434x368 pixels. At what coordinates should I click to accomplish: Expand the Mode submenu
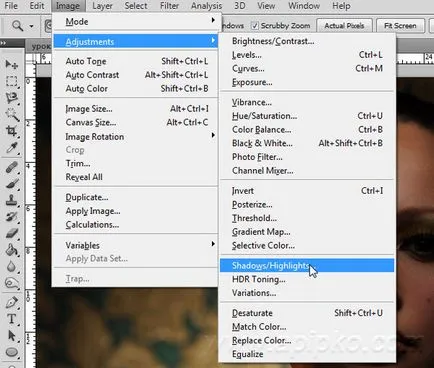135,22
